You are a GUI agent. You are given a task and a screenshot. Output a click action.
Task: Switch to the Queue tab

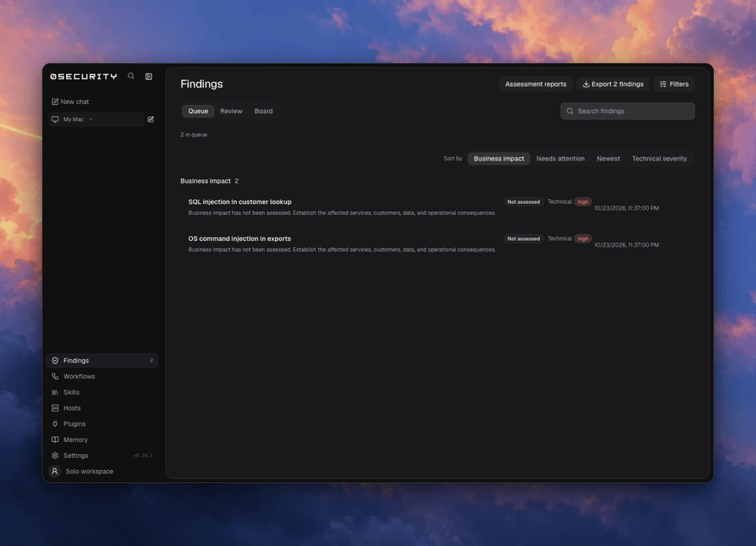pyautogui.click(x=198, y=111)
